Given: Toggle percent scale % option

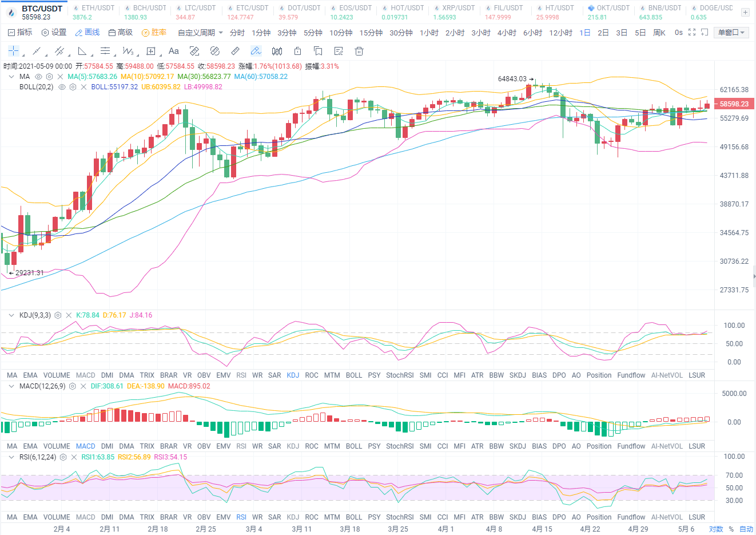Looking at the screenshot, I should point(731,529).
